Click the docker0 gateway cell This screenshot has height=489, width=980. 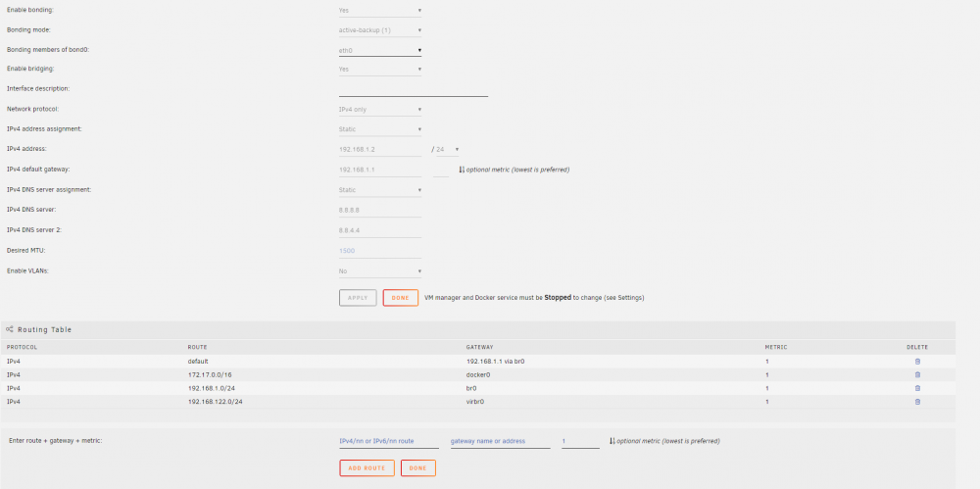click(478, 374)
